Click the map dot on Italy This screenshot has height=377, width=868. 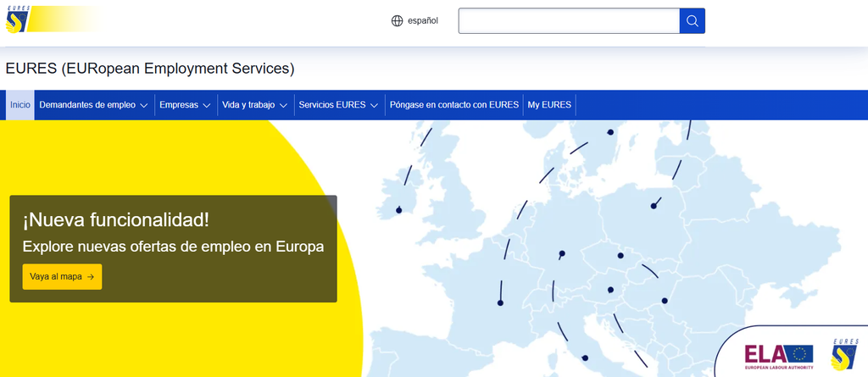(x=585, y=358)
